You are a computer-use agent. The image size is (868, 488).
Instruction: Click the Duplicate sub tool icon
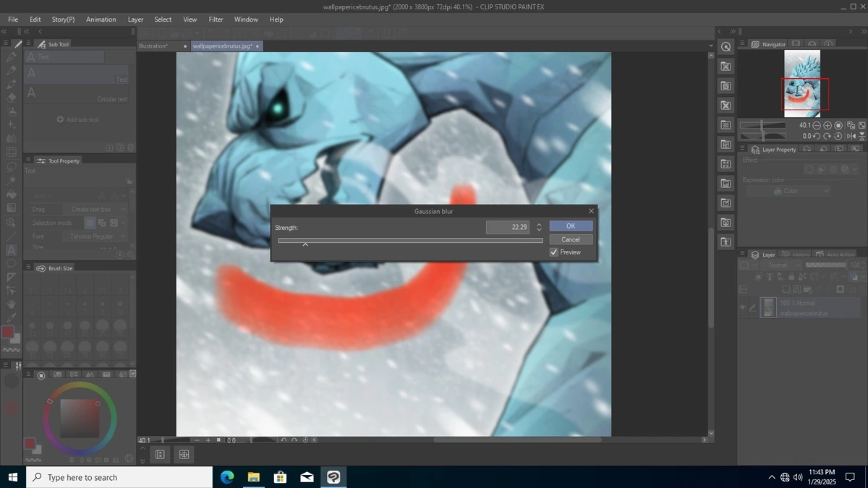120,147
